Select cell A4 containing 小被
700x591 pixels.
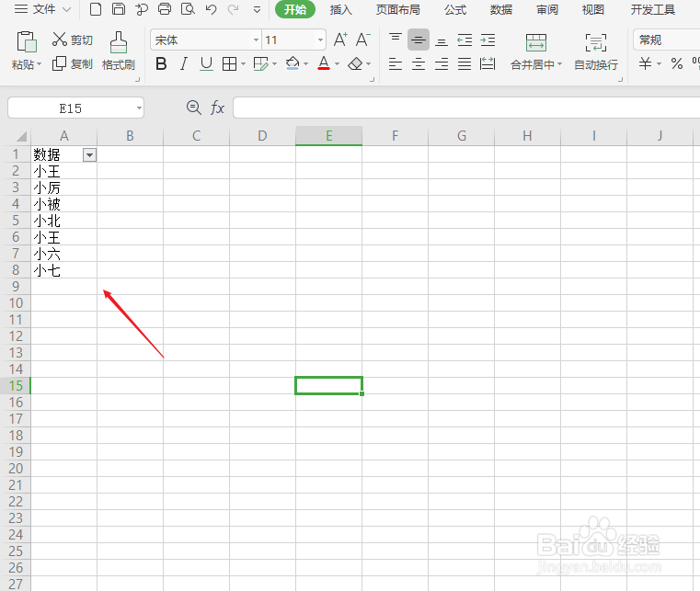[63, 204]
